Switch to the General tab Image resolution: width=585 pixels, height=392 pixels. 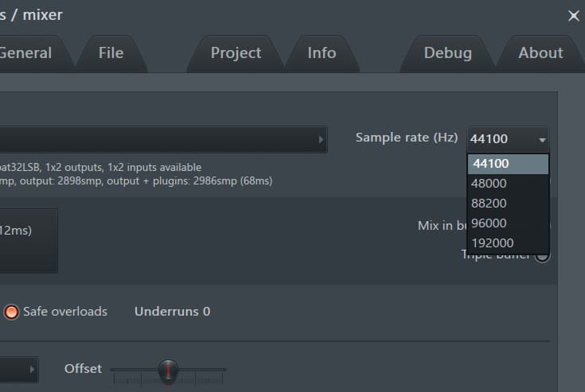tap(26, 53)
